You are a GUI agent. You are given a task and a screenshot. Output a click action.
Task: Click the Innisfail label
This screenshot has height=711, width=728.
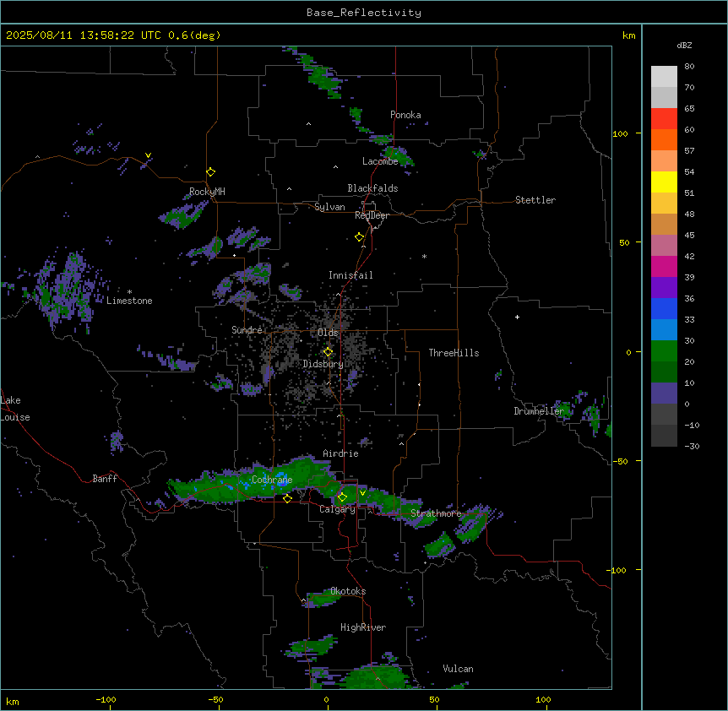click(x=350, y=275)
